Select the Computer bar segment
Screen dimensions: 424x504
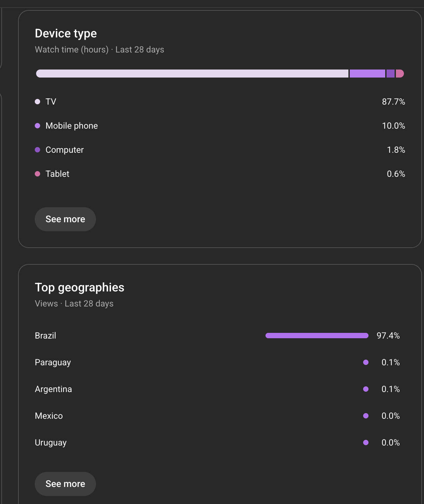coord(390,74)
